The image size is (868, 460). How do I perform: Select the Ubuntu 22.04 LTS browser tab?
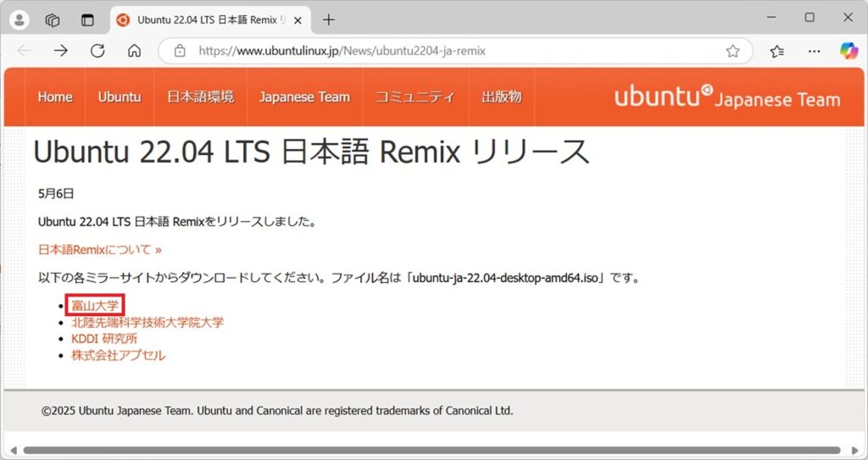click(x=211, y=20)
